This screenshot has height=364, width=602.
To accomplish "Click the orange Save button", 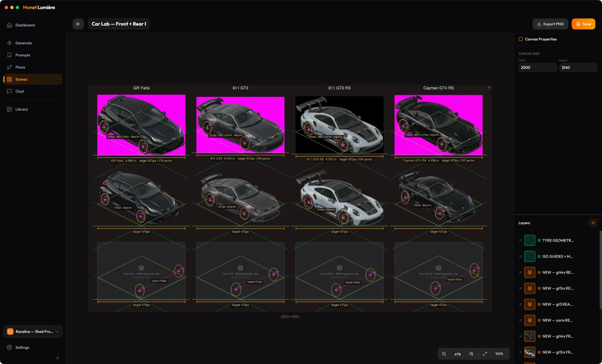I will pyautogui.click(x=583, y=24).
